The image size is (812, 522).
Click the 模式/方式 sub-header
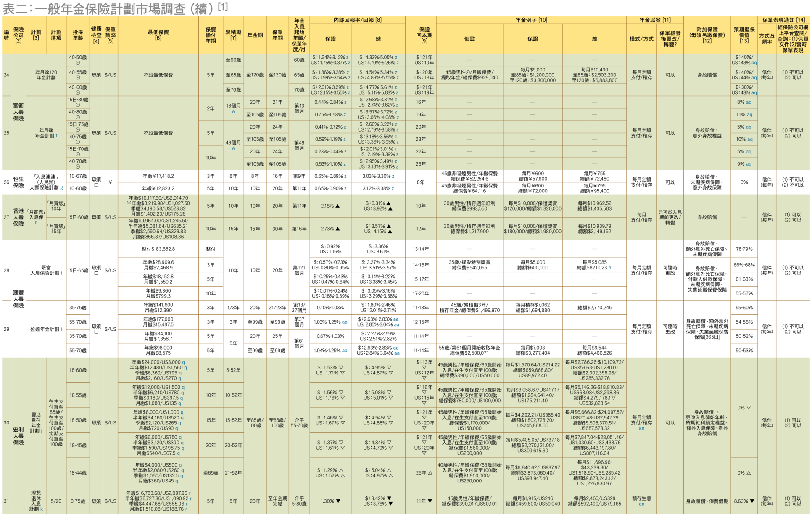(x=641, y=39)
